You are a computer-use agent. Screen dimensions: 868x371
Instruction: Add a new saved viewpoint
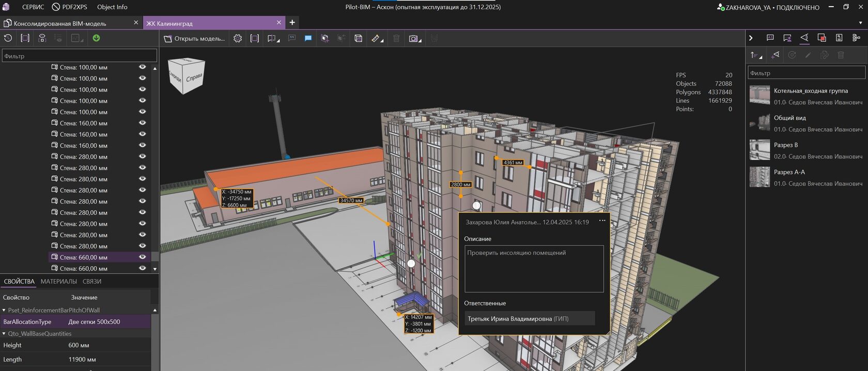(775, 55)
